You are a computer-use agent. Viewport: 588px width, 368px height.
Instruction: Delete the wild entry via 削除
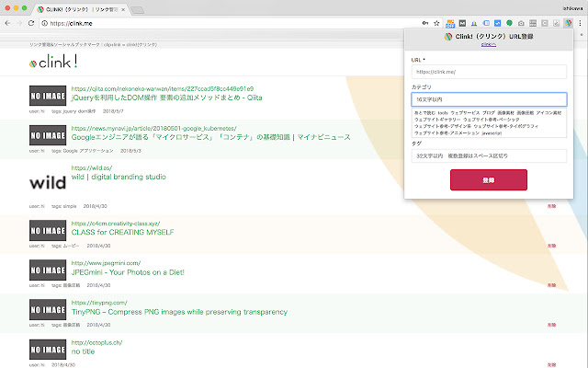pos(551,206)
